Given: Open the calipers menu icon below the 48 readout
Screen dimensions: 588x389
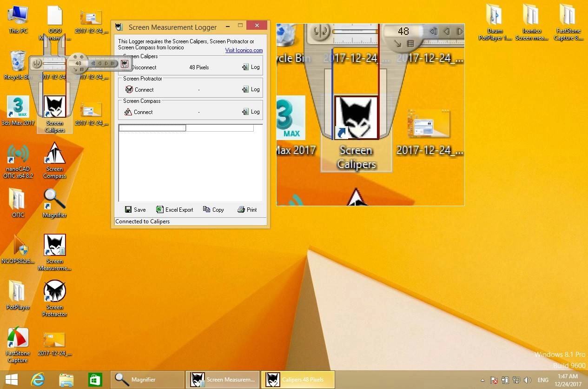Looking at the screenshot, I should [x=82, y=70].
